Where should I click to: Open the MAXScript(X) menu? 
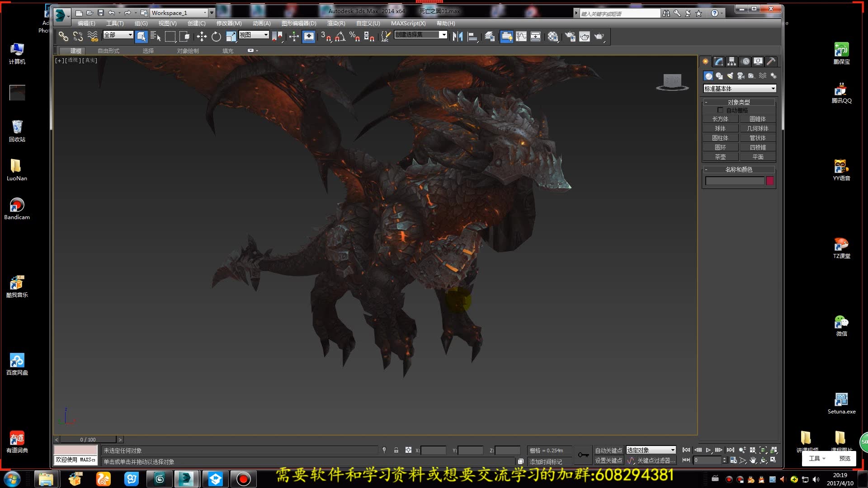pos(408,23)
